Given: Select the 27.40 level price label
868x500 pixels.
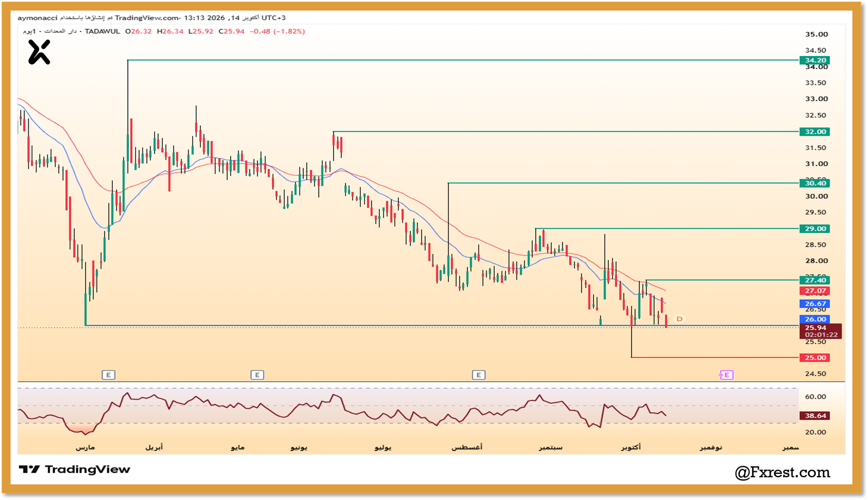Looking at the screenshot, I should tap(815, 280).
